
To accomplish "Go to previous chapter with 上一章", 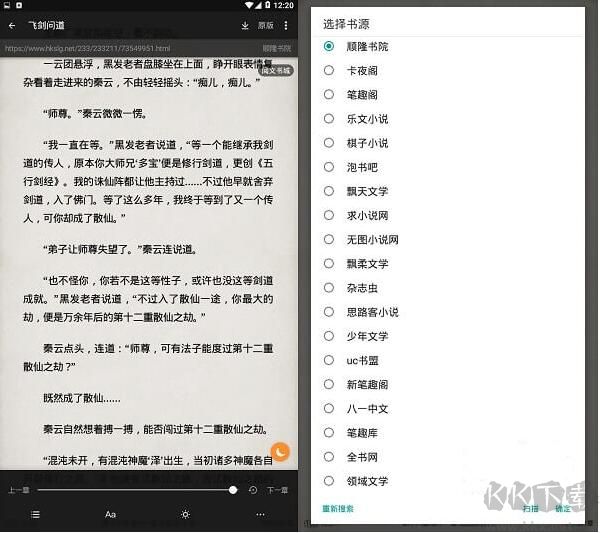I will pyautogui.click(x=19, y=490).
